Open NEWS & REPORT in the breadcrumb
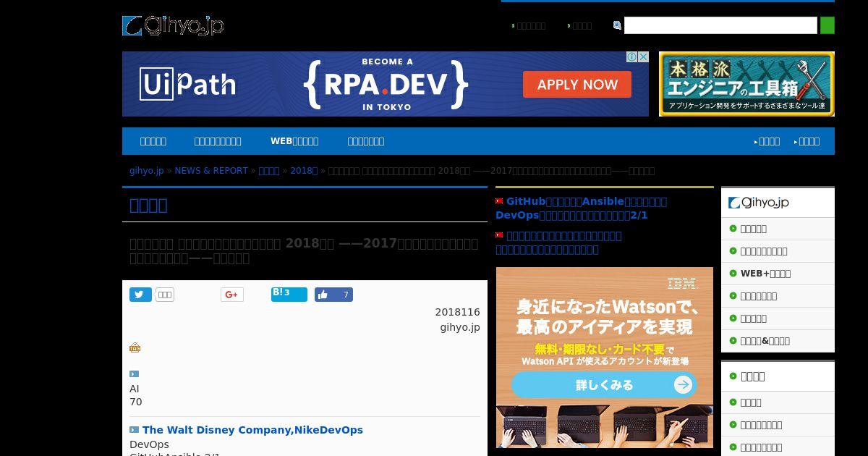 point(211,171)
